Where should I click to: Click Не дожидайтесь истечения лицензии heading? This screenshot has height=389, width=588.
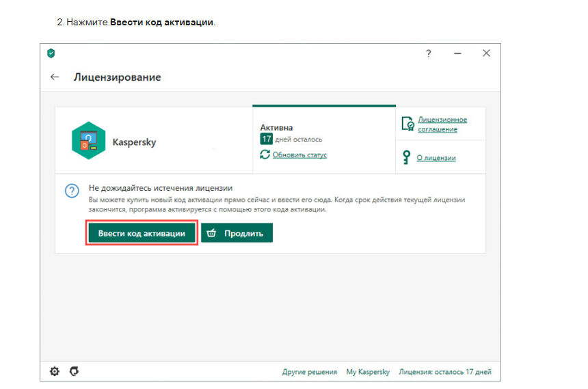[x=161, y=188]
